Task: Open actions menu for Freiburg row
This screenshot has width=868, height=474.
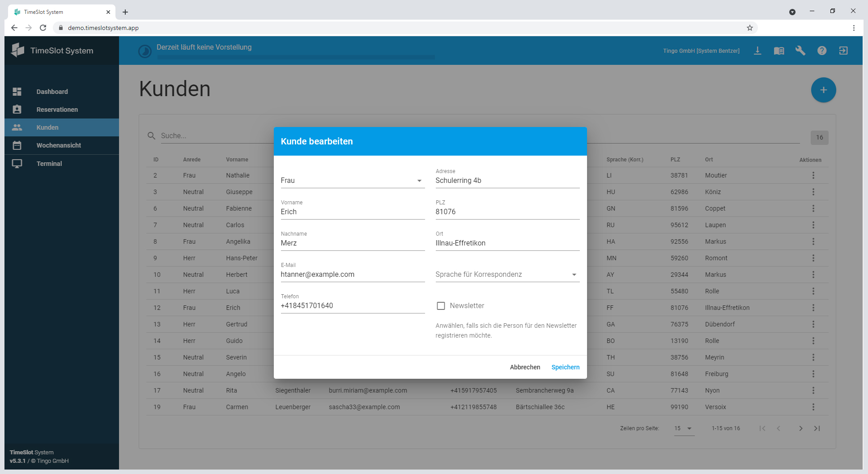Action: [813, 374]
